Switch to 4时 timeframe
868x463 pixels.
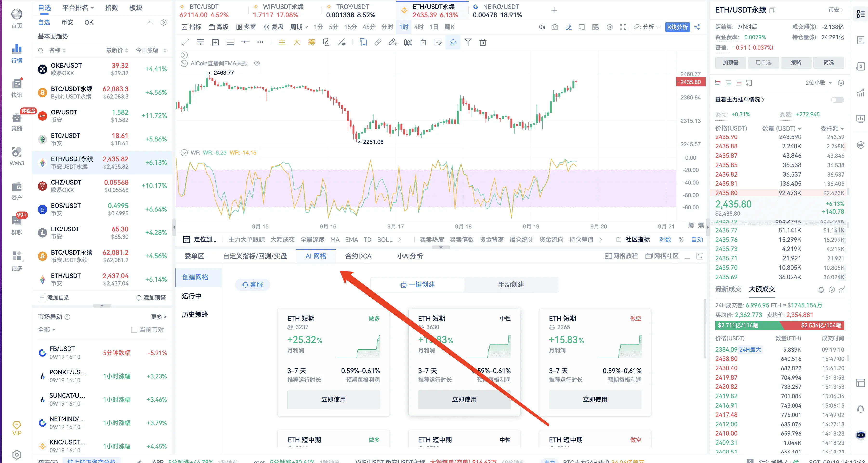419,27
